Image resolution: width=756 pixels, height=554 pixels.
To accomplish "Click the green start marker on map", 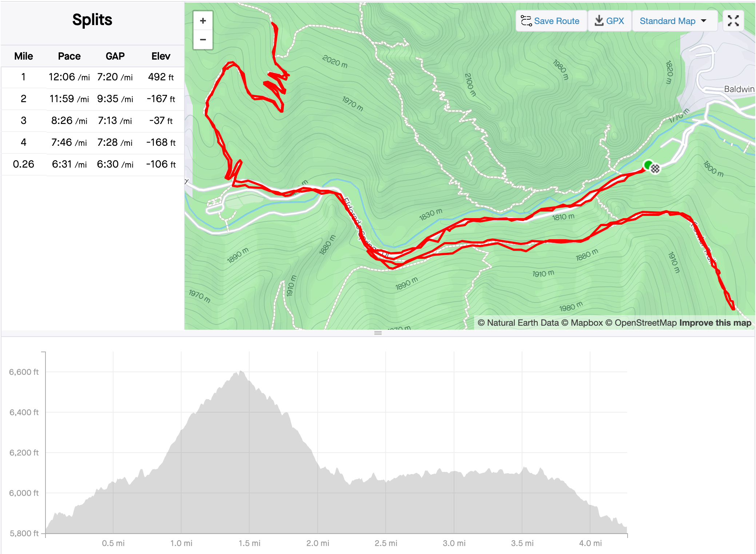I will coord(648,165).
